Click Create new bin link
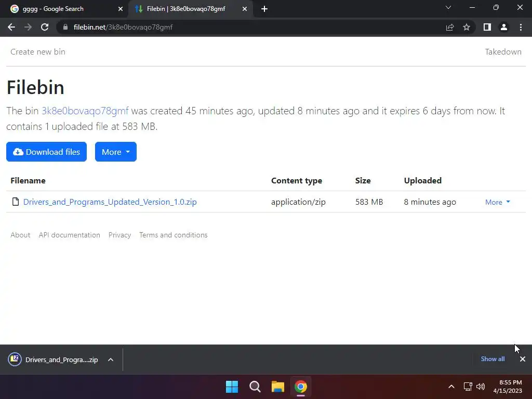The width and height of the screenshot is (532, 399). pos(37,52)
